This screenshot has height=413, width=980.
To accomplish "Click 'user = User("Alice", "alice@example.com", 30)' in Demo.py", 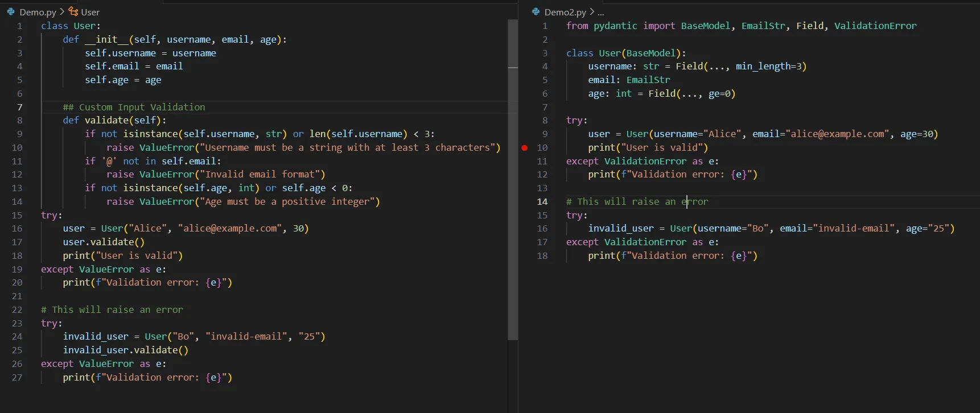I will tap(186, 228).
